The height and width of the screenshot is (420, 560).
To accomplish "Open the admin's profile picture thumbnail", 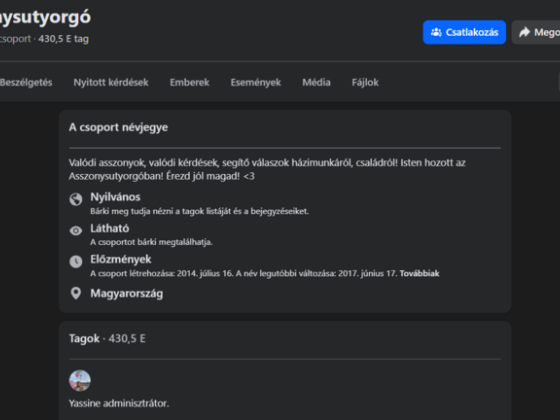I will click(x=80, y=380).
